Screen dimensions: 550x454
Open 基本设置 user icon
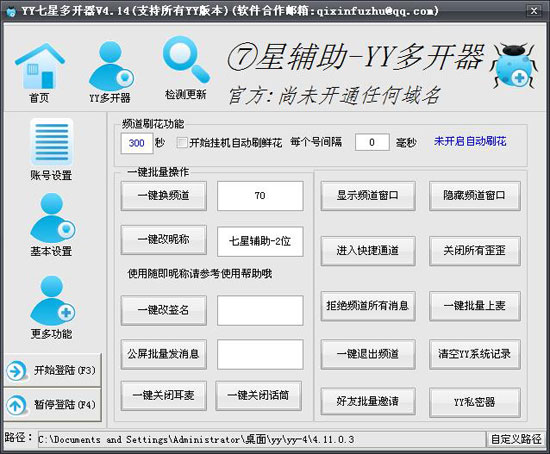click(x=52, y=218)
